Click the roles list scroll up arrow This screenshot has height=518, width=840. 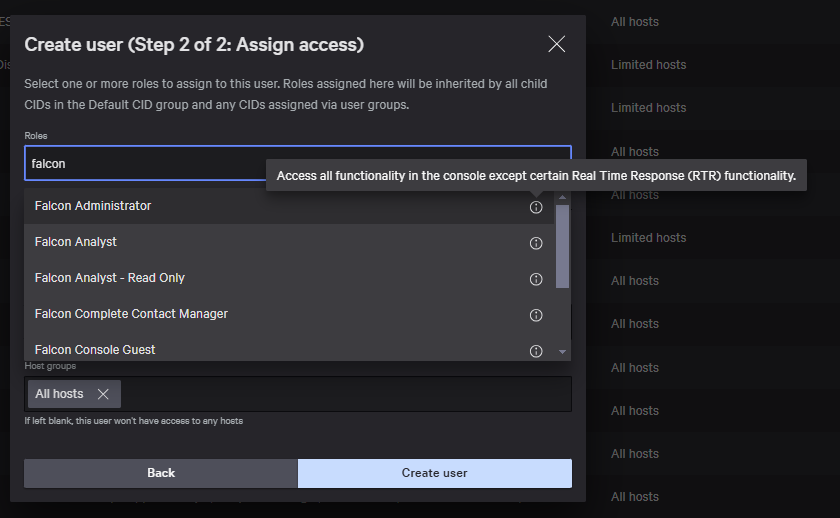[562, 198]
